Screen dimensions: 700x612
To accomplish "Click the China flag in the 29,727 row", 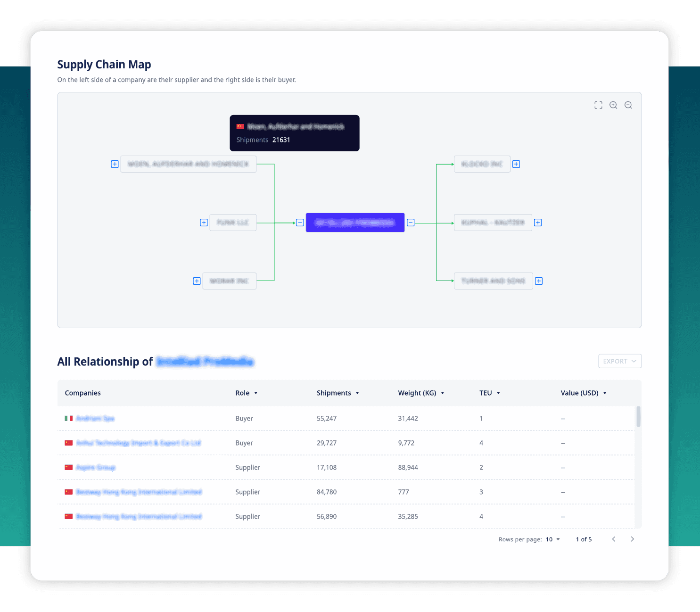I will click(x=68, y=443).
